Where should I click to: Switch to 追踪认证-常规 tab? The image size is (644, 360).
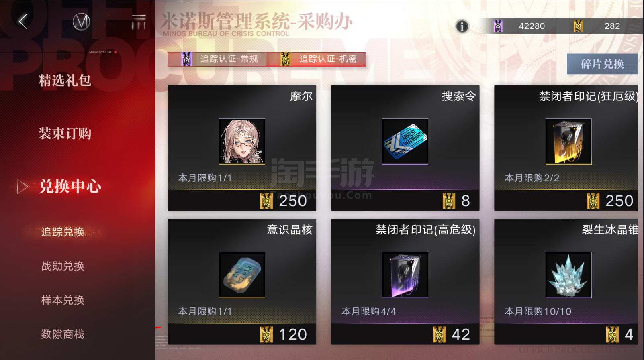(x=217, y=59)
